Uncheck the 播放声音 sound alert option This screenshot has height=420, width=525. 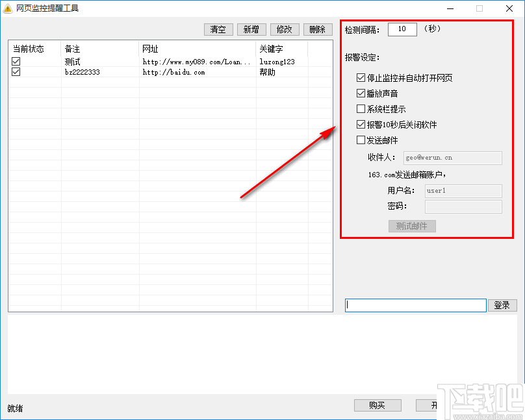pos(361,93)
